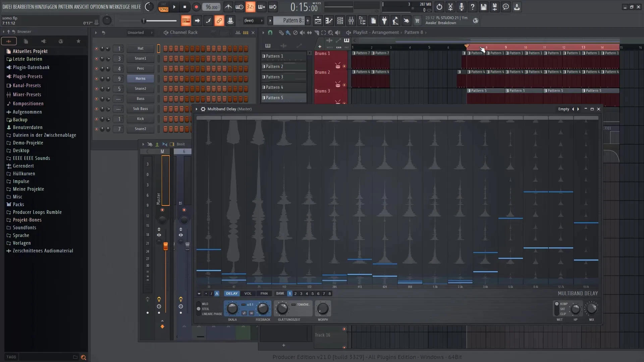Select MILD filter mode
Image resolution: width=644 pixels, height=362 pixels.
[205, 304]
